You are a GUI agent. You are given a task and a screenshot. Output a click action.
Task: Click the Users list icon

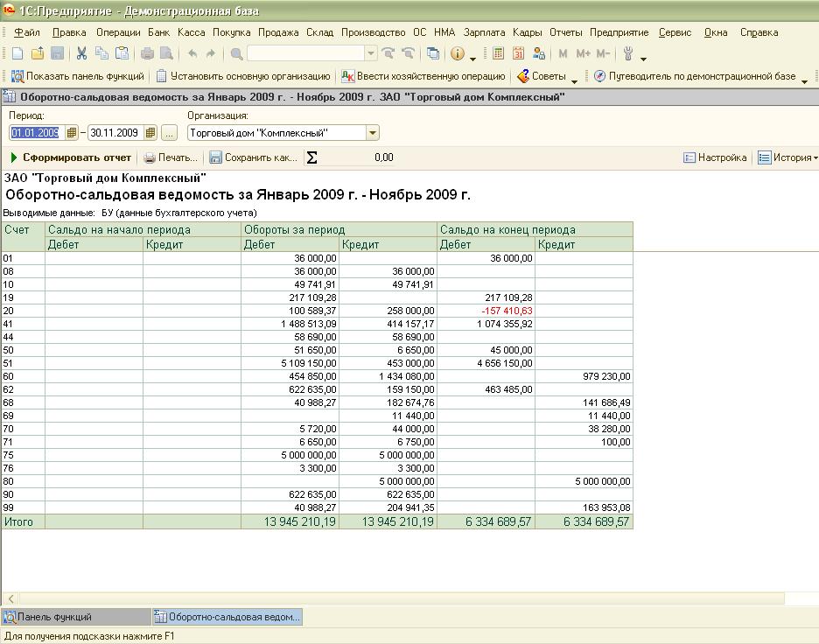click(538, 53)
